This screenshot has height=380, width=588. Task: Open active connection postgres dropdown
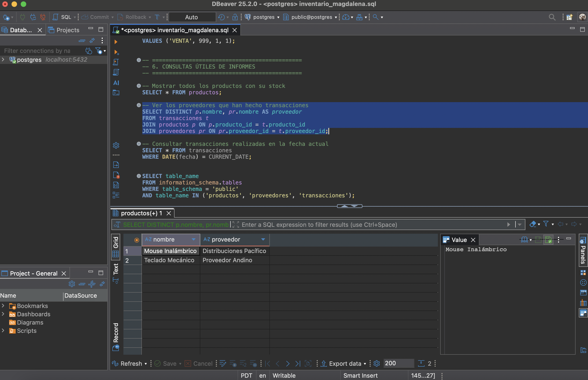click(262, 17)
